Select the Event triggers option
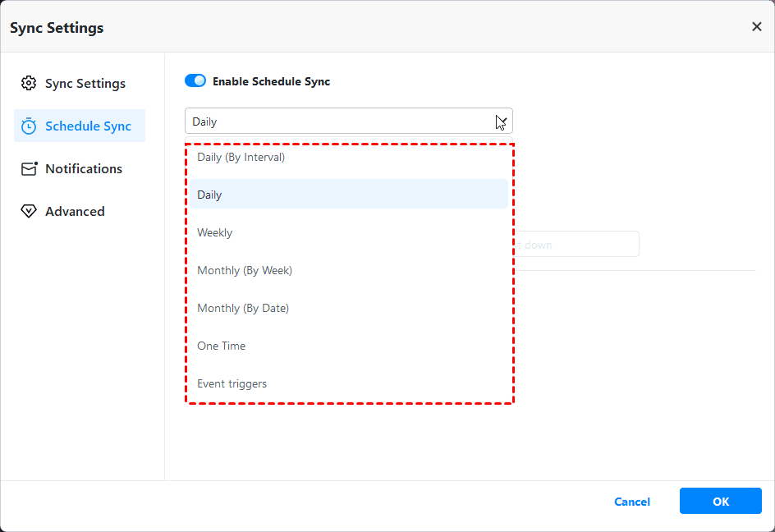The height and width of the screenshot is (532, 775). coord(232,383)
